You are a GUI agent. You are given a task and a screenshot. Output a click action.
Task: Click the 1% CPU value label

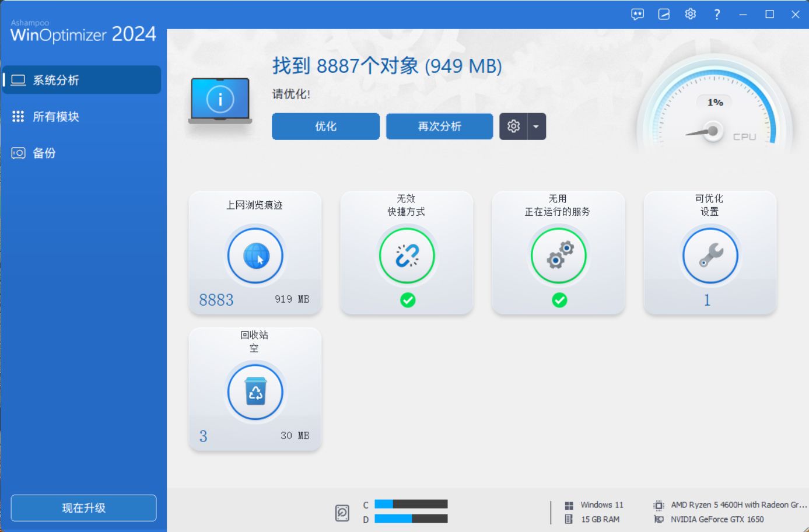coord(715,103)
